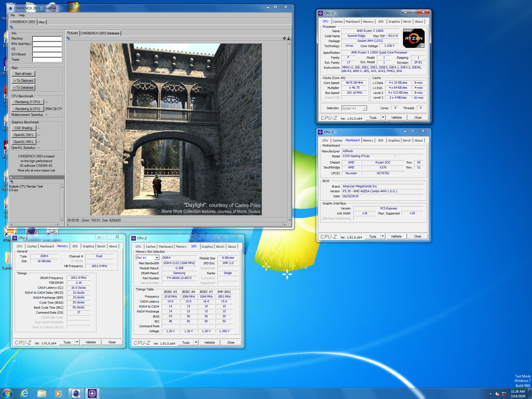The width and height of the screenshot is (532, 399).
Task: Click the title icon of the CPU-Z SPD window
Action: click(134, 238)
